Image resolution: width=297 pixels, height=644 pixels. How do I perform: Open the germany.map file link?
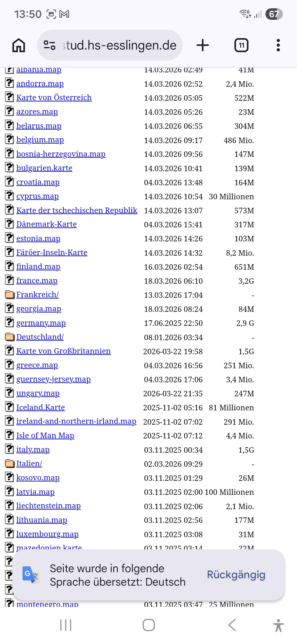(x=41, y=323)
